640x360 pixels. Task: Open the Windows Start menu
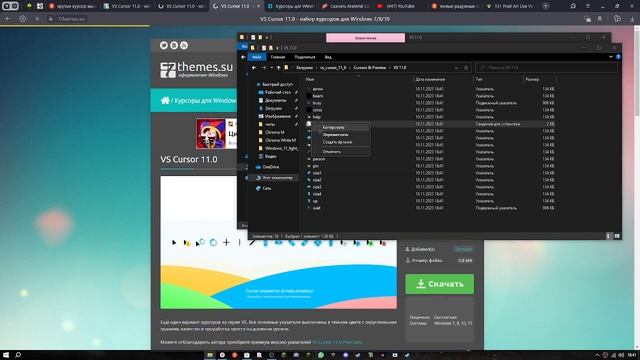point(6,355)
